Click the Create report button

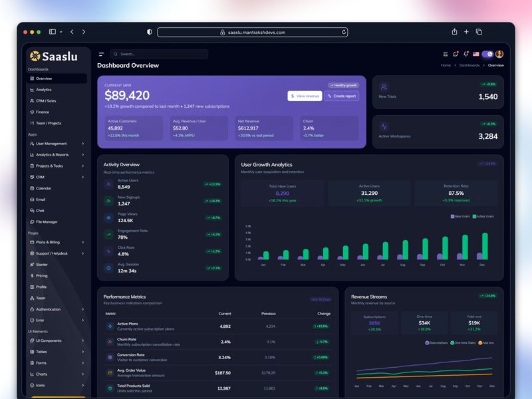pyautogui.click(x=342, y=96)
